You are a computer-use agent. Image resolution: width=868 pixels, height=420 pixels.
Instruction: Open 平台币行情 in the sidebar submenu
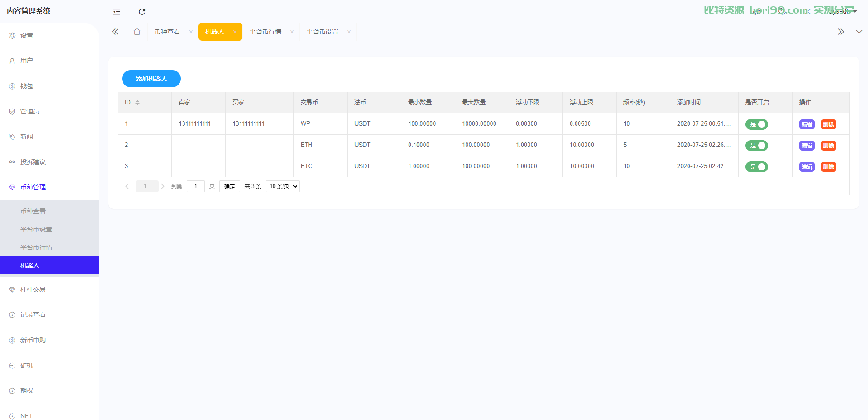pos(50,247)
